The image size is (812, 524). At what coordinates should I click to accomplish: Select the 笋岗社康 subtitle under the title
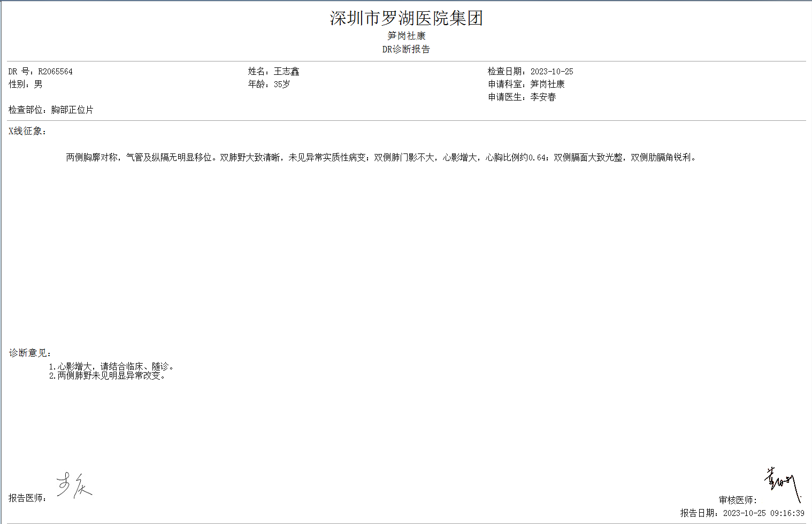407,36
